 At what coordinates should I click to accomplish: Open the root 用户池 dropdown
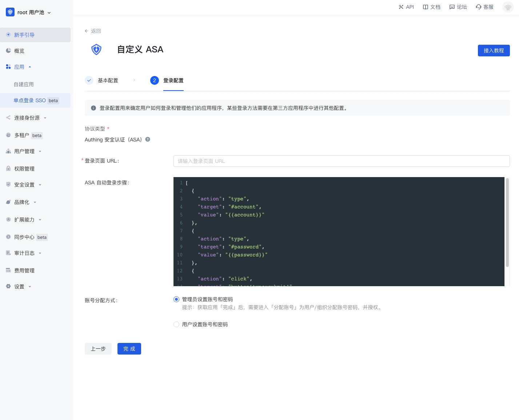[x=29, y=12]
